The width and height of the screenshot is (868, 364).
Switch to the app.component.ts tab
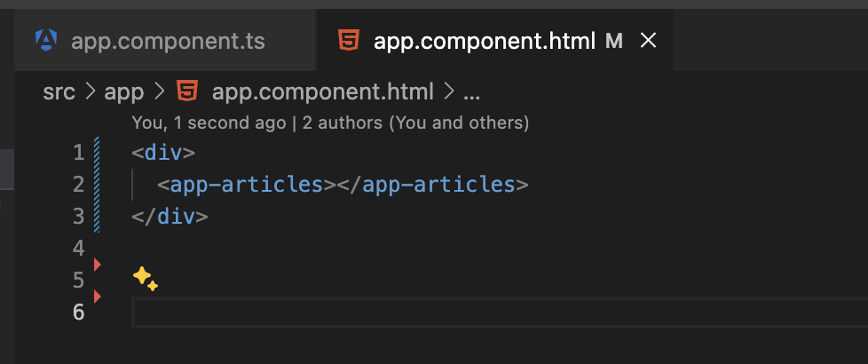coord(167,41)
